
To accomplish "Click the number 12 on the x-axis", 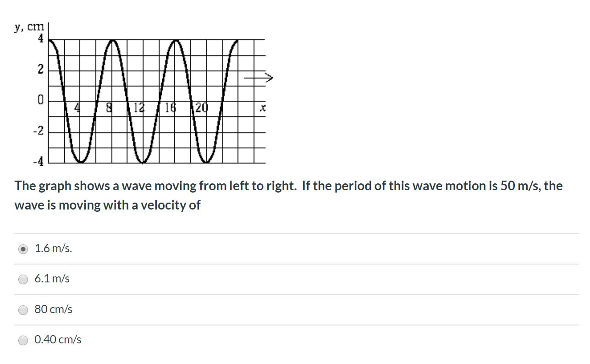I will (x=139, y=108).
